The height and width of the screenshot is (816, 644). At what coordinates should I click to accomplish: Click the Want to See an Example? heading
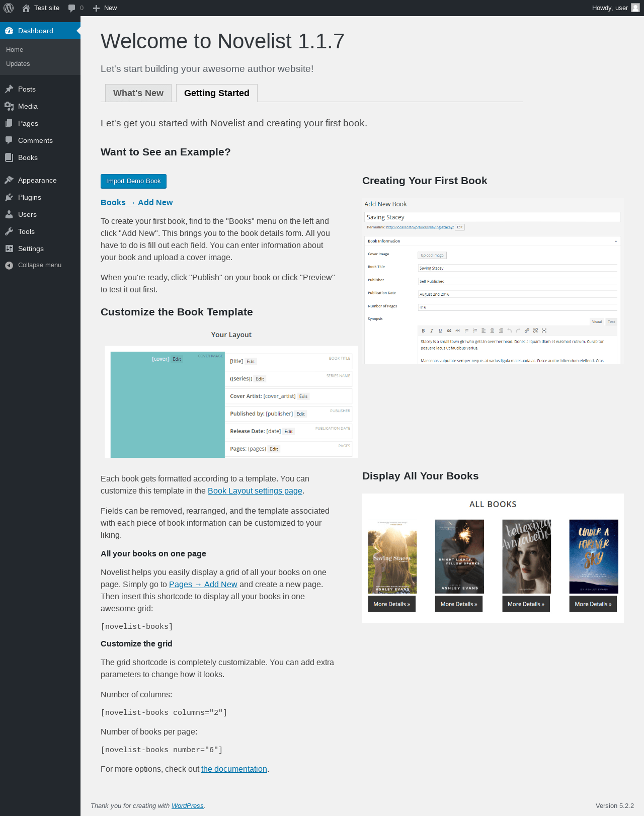[166, 152]
